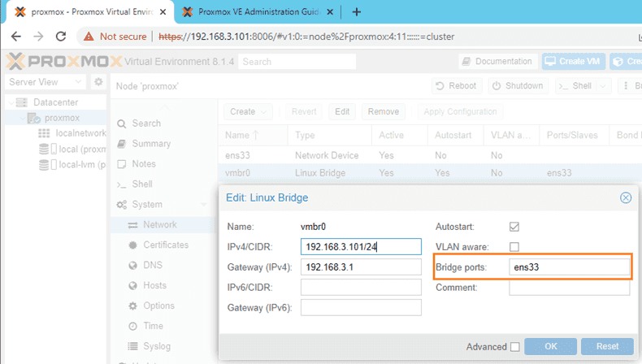
Task: Reload the page with the refresh icon
Action: [x=61, y=37]
